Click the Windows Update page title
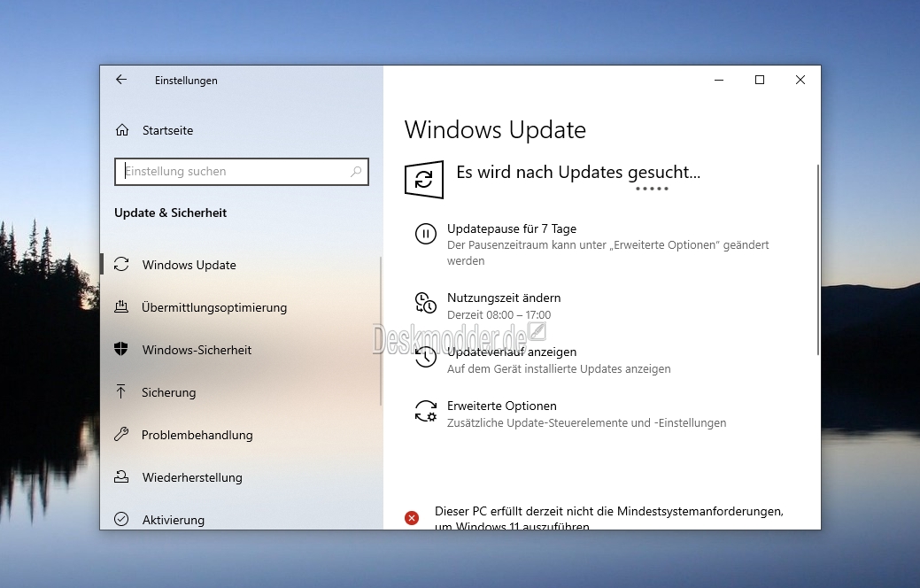This screenshot has height=588, width=920. coord(495,129)
